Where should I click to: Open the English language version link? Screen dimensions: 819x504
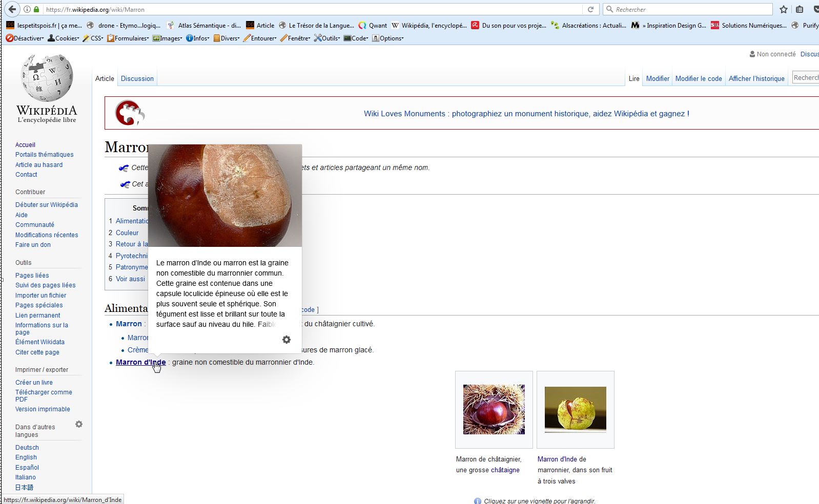pos(26,457)
